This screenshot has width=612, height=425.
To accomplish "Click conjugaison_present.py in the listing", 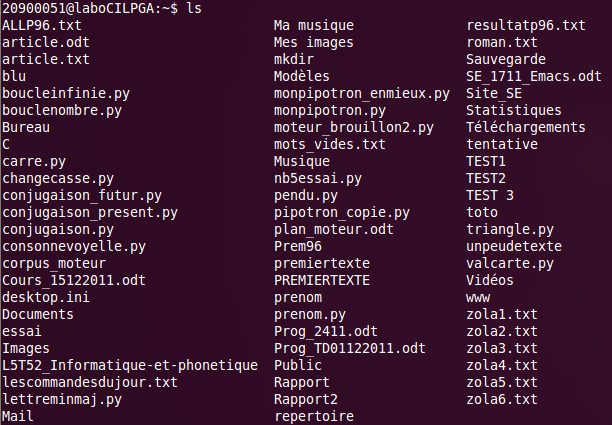I will (90, 213).
